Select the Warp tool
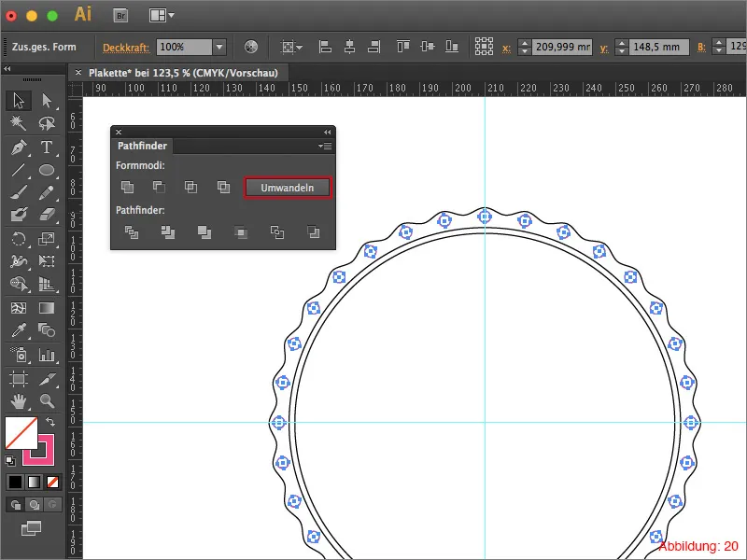The height and width of the screenshot is (560, 747). tap(19, 261)
